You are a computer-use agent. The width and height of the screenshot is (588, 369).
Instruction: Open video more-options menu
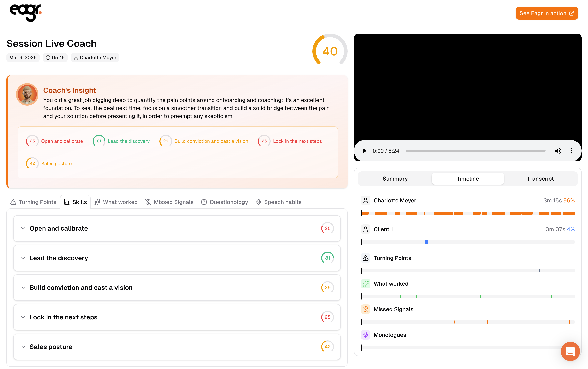(571, 151)
